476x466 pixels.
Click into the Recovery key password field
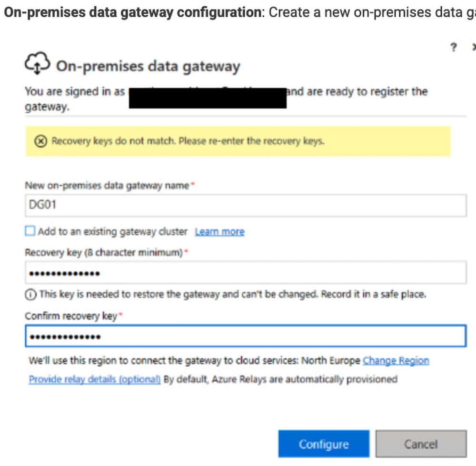coord(245,273)
